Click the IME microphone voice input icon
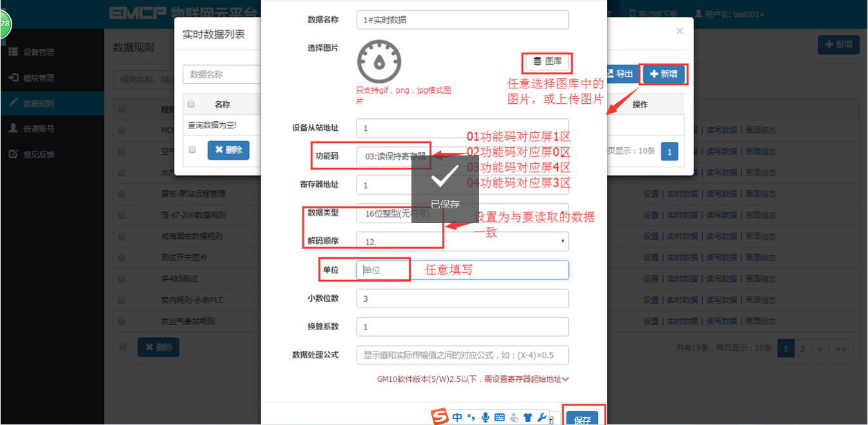This screenshot has width=868, height=425. pos(485,417)
